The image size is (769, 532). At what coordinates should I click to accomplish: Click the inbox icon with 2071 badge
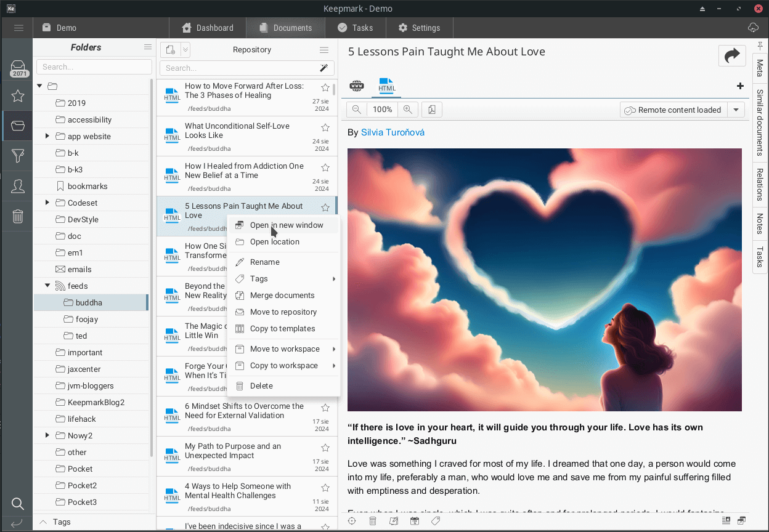pos(18,68)
